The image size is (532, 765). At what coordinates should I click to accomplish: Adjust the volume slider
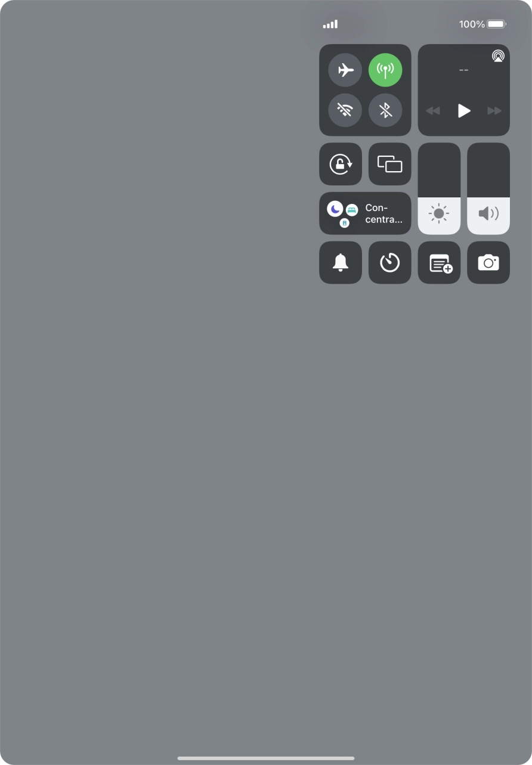tap(488, 188)
